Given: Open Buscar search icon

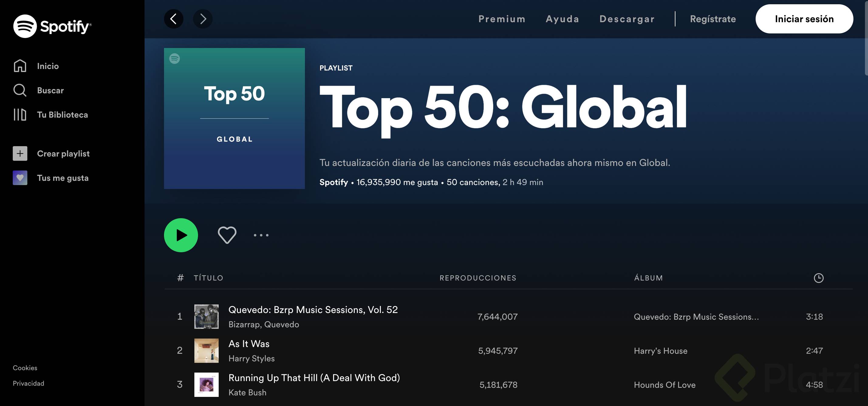Looking at the screenshot, I should coord(20,90).
